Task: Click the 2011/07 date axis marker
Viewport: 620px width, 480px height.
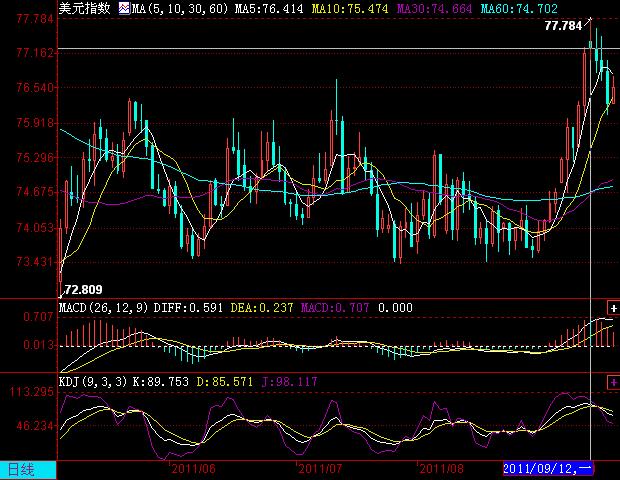Action: (x=320, y=469)
